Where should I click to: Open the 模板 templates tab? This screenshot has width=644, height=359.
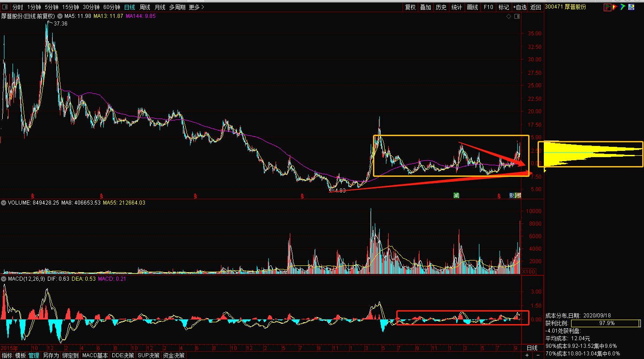pos(20,355)
